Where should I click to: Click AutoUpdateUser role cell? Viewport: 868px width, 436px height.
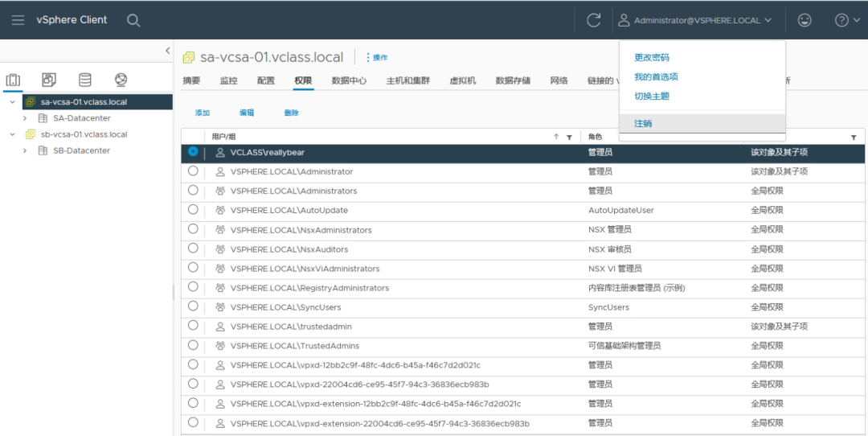621,211
